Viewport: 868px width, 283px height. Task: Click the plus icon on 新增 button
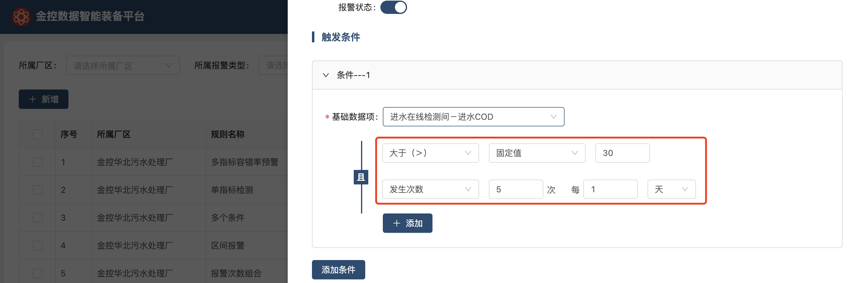32,99
